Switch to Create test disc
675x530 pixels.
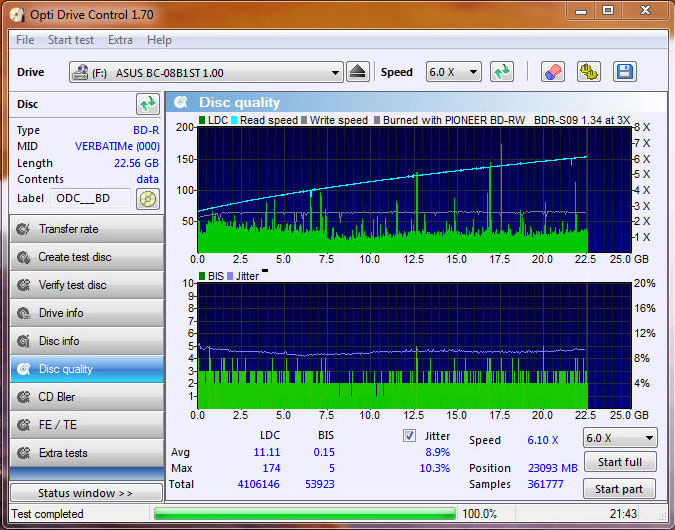87,257
